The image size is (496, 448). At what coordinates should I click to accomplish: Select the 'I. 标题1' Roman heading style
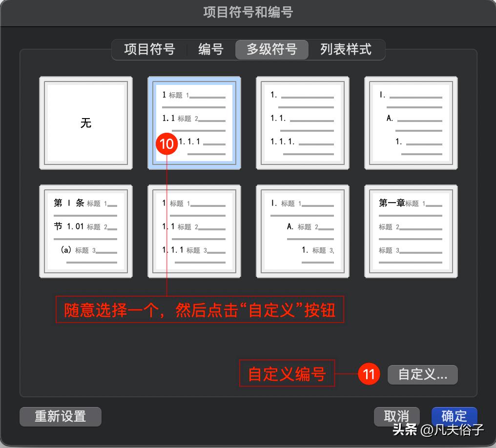[302, 231]
